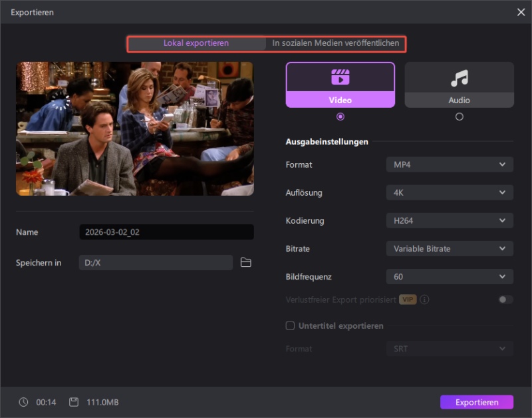Open the Kodierung dropdown showing H264
532x418 pixels.
(450, 220)
